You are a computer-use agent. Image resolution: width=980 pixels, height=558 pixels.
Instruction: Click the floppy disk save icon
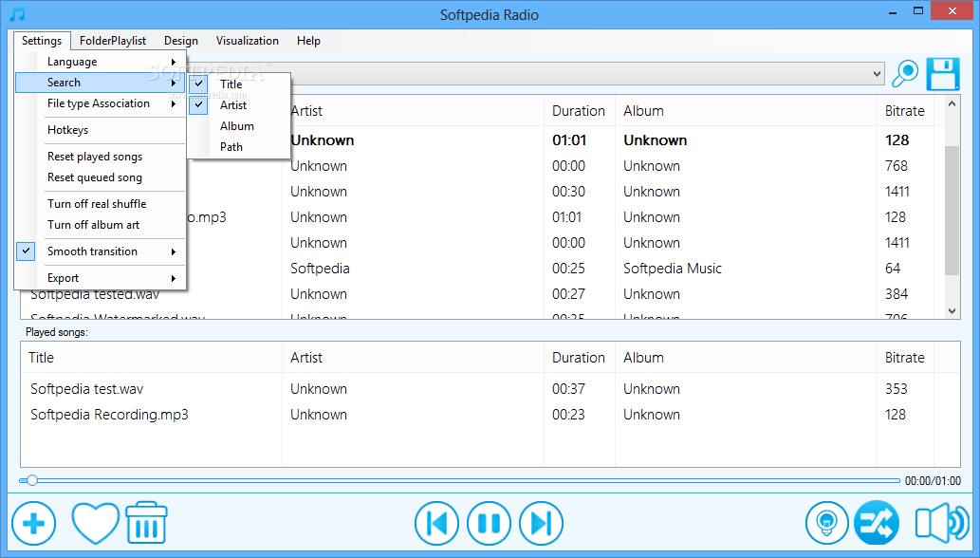click(x=942, y=74)
